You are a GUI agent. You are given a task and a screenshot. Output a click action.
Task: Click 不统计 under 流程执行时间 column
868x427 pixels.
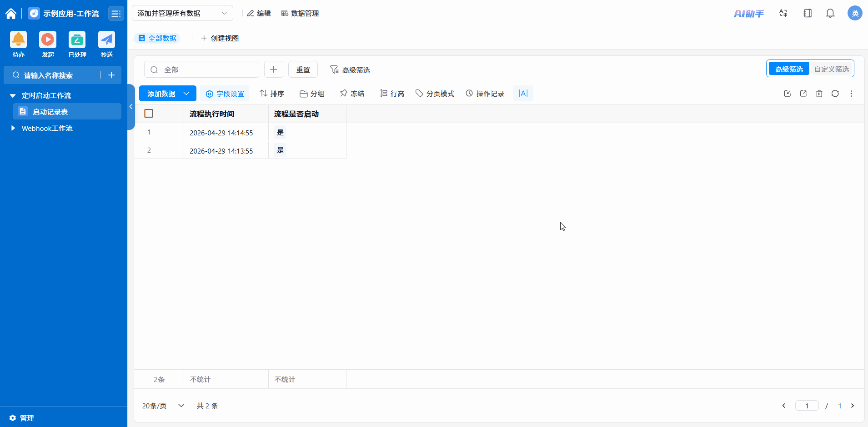tap(201, 379)
